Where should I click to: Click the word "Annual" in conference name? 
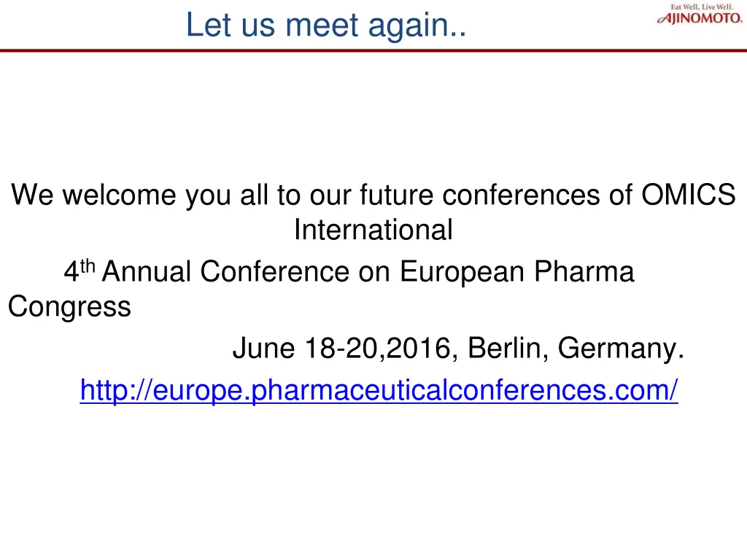[x=147, y=272]
